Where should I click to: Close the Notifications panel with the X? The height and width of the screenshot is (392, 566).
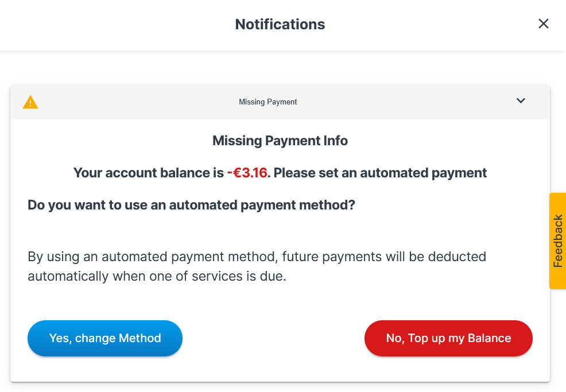click(x=543, y=24)
